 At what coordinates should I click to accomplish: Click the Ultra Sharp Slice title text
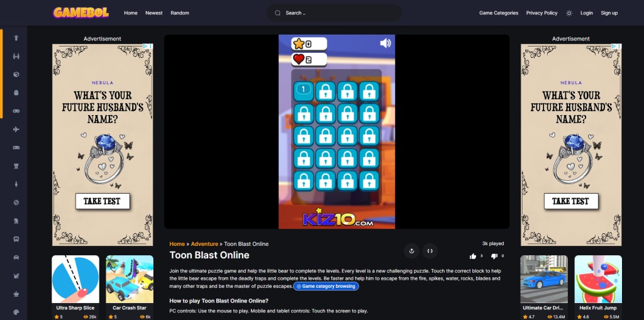75,307
